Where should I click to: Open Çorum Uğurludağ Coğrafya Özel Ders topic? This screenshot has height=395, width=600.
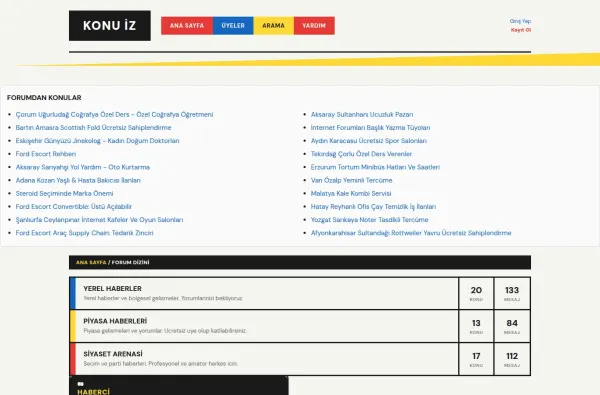point(114,114)
